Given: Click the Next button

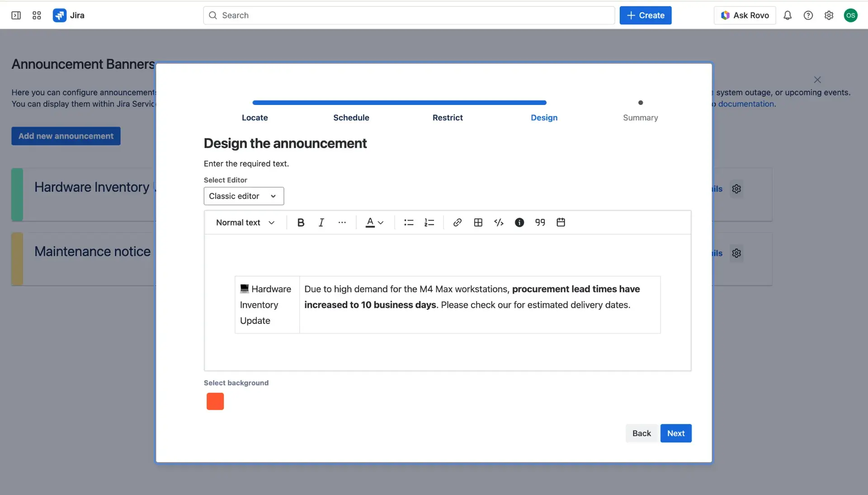Looking at the screenshot, I should point(675,433).
